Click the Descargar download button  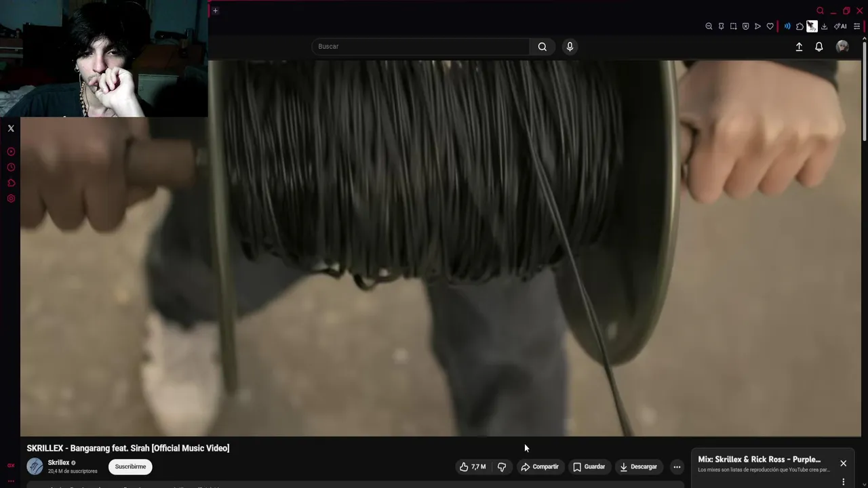pyautogui.click(x=638, y=466)
